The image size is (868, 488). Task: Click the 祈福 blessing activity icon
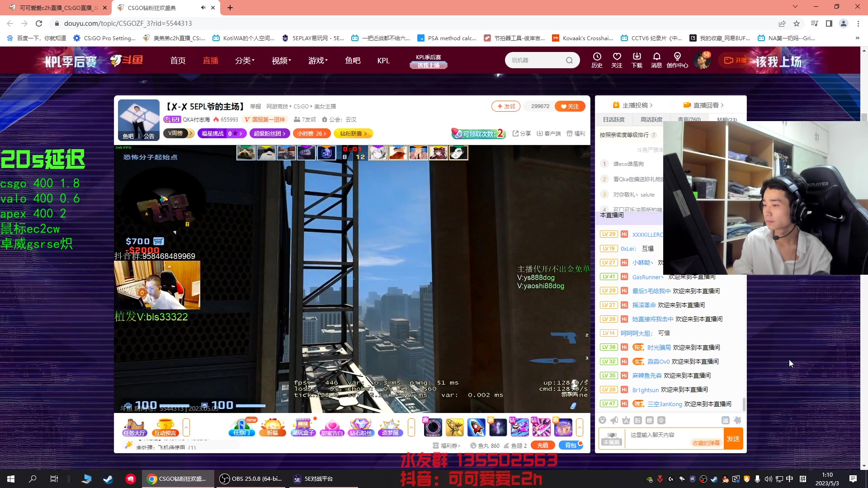coord(273,426)
